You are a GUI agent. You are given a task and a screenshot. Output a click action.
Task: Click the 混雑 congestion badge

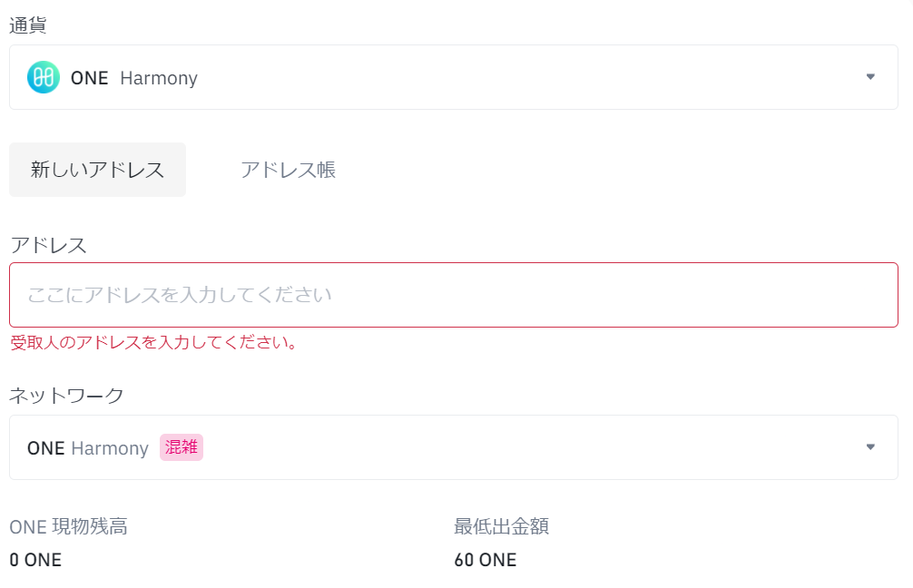pyautogui.click(x=182, y=447)
